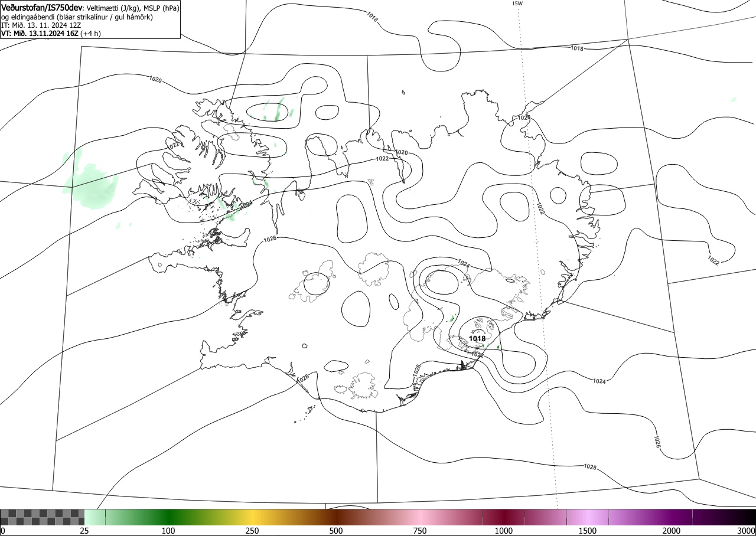
Task: Pick the yellow colorbar segment above 250
Action: tap(252, 517)
